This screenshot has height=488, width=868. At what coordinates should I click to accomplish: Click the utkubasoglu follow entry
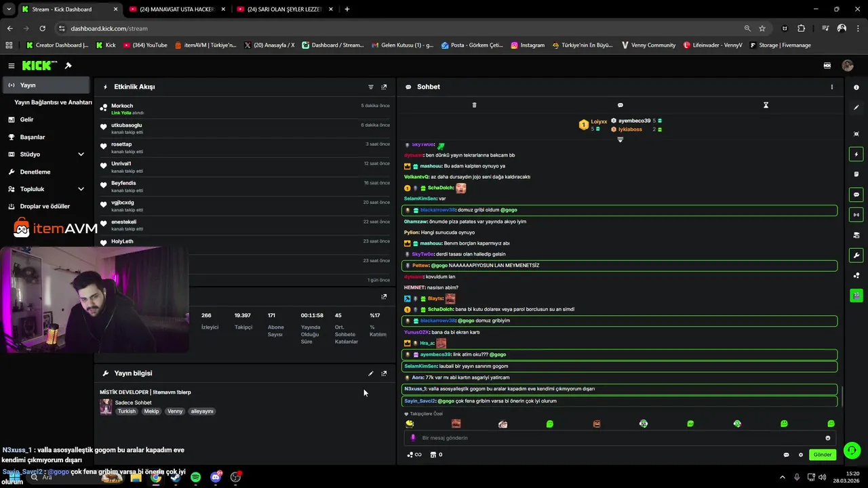pyautogui.click(x=245, y=128)
